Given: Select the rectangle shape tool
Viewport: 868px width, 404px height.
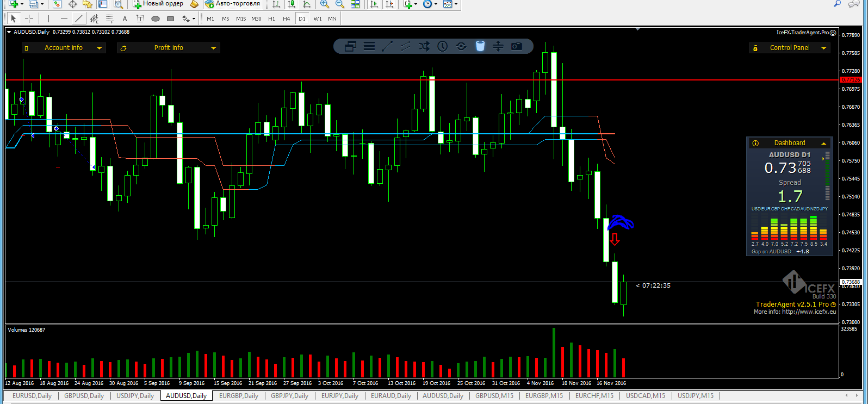Looking at the screenshot, I should [x=170, y=18].
